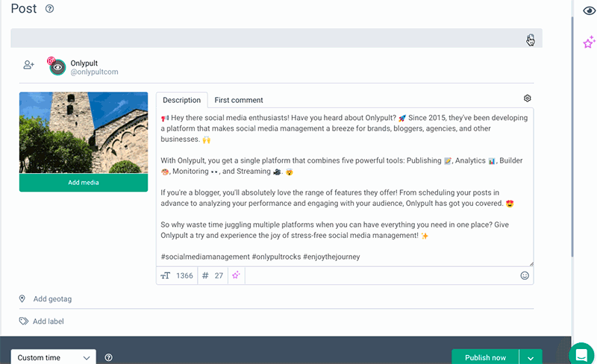Open the AI assistant star in sidebar
The height and width of the screenshot is (364, 597).
tap(589, 43)
